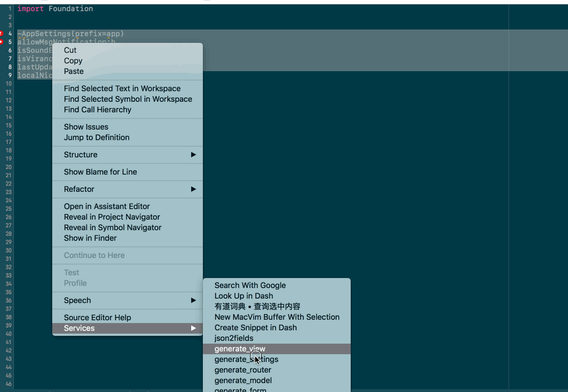The height and width of the screenshot is (392, 568).
Task: Expand the Refactor submenu
Action: click(x=127, y=189)
